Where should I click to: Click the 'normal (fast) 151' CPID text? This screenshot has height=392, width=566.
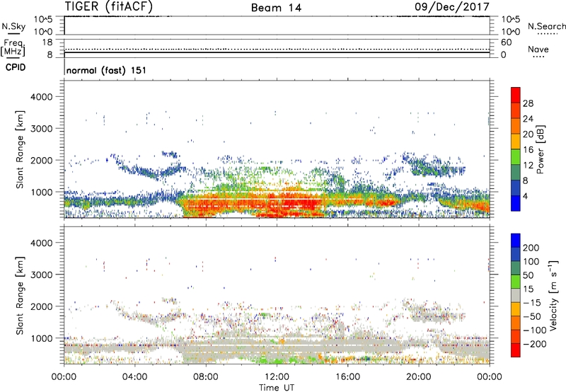(107, 70)
